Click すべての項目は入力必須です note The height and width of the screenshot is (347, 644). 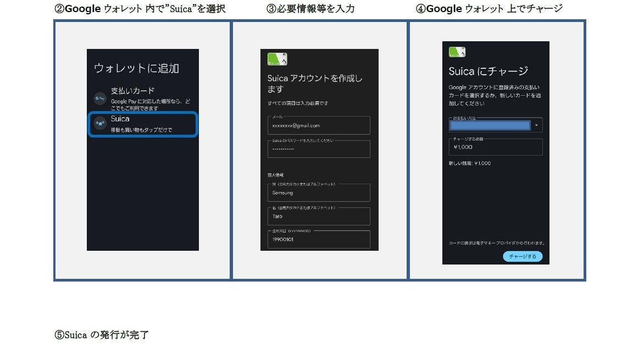tap(298, 103)
